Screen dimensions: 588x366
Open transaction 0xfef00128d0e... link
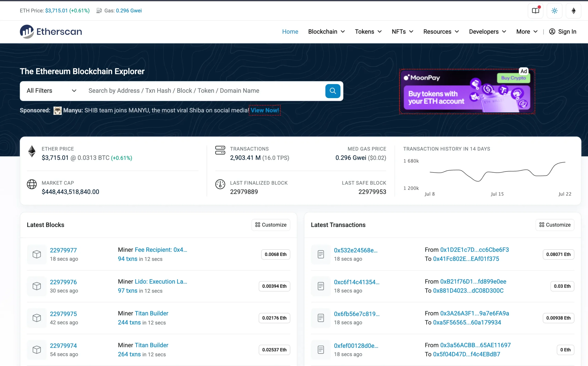(x=356, y=345)
